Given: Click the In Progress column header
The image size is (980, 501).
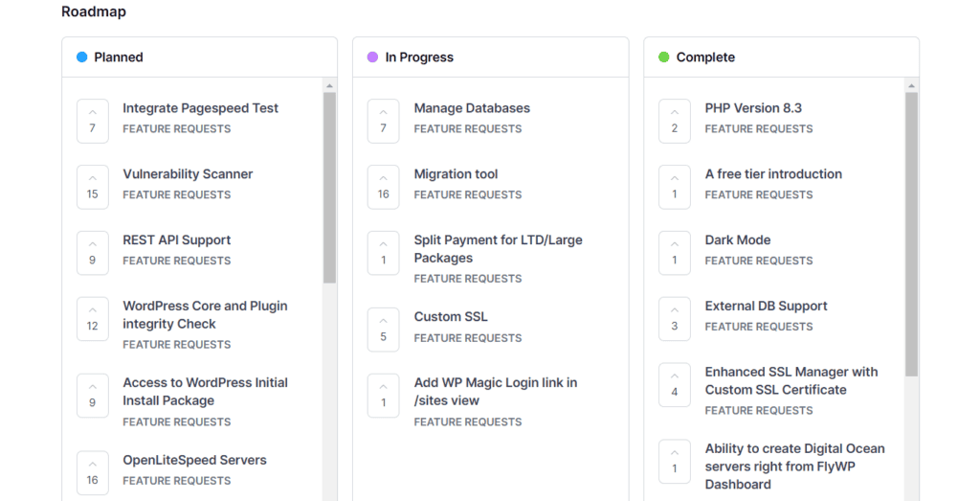Looking at the screenshot, I should [419, 57].
